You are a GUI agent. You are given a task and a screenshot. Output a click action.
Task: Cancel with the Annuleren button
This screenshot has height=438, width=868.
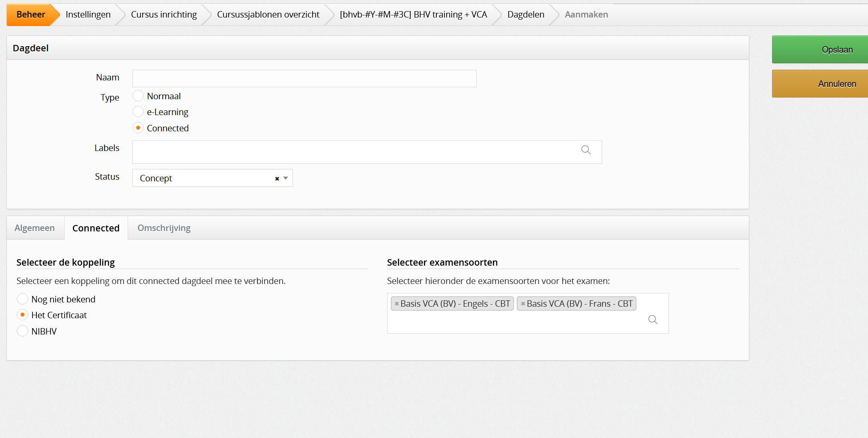(x=820, y=84)
